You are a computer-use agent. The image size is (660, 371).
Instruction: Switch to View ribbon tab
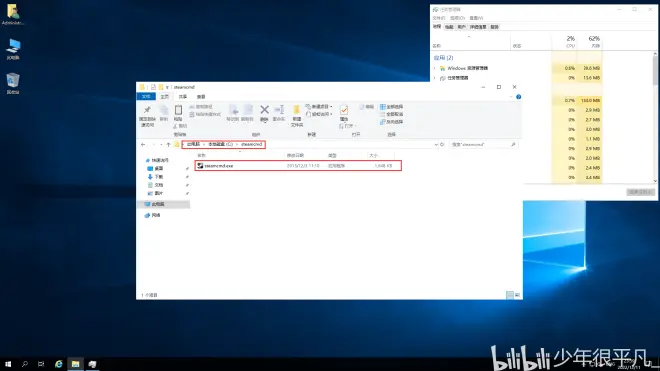(x=201, y=97)
